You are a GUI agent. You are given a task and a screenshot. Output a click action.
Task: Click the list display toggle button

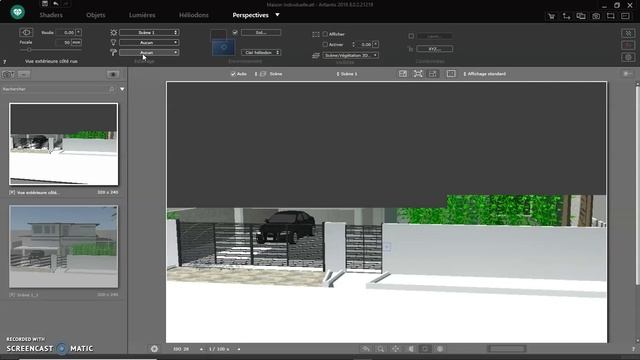(x=113, y=74)
